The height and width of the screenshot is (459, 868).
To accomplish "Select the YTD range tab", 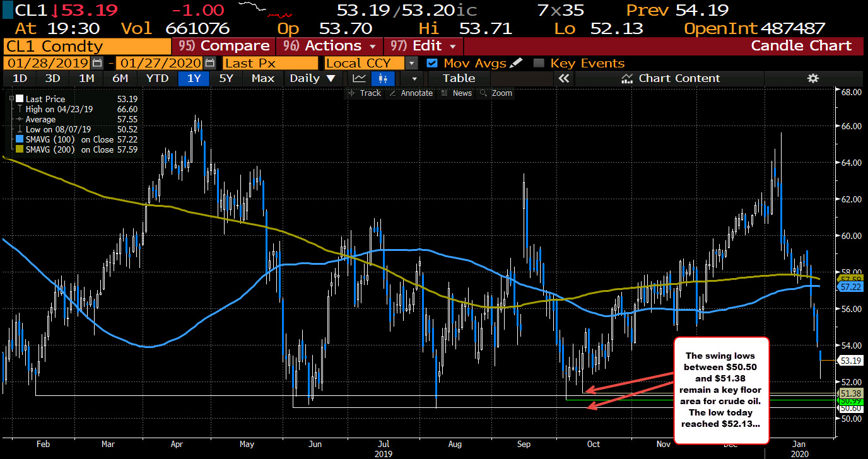I will tap(157, 78).
